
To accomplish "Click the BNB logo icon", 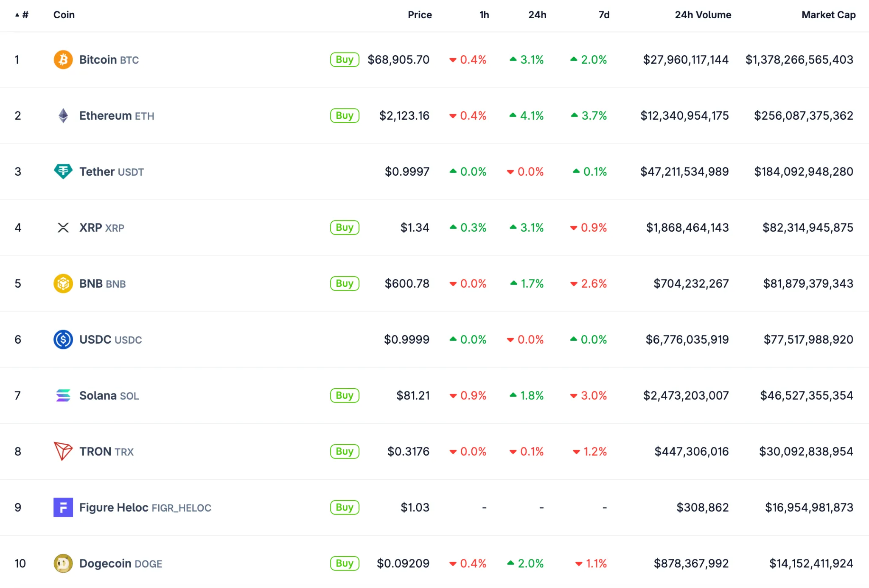I will [x=63, y=283].
